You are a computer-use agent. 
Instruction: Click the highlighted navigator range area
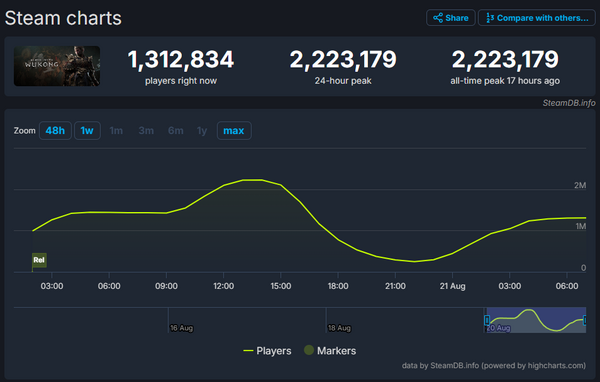coord(536,320)
